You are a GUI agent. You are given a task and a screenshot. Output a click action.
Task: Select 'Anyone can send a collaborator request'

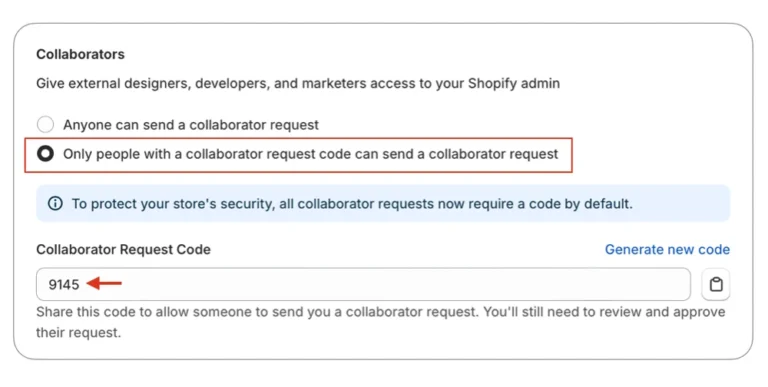tap(46, 124)
